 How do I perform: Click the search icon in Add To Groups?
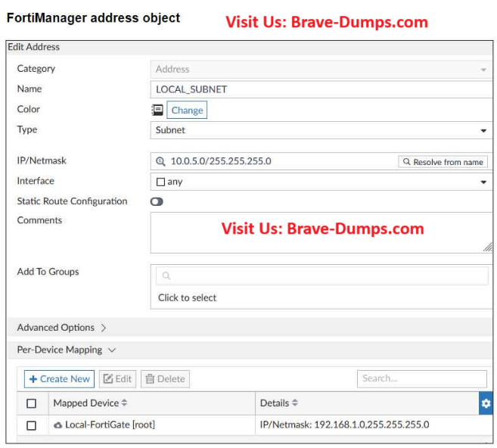pyautogui.click(x=166, y=276)
